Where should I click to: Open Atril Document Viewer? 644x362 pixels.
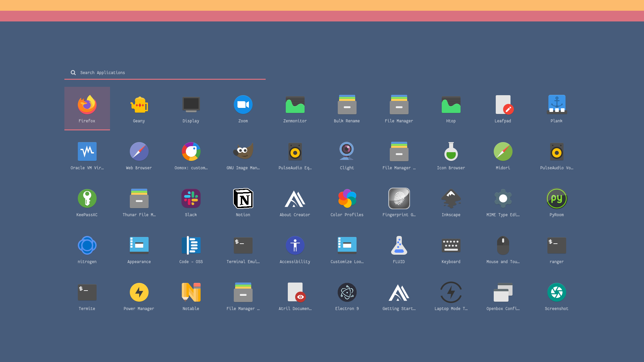[295, 296]
